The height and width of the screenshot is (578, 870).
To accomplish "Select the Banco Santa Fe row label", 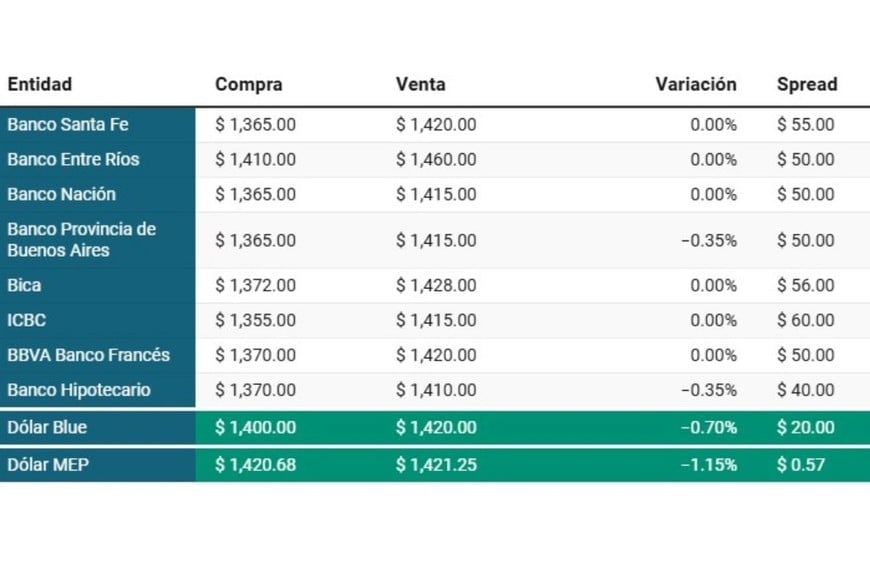I will click(68, 125).
